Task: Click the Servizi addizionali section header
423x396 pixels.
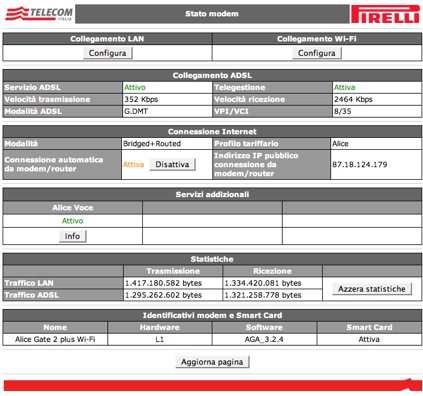Action: coord(212,194)
